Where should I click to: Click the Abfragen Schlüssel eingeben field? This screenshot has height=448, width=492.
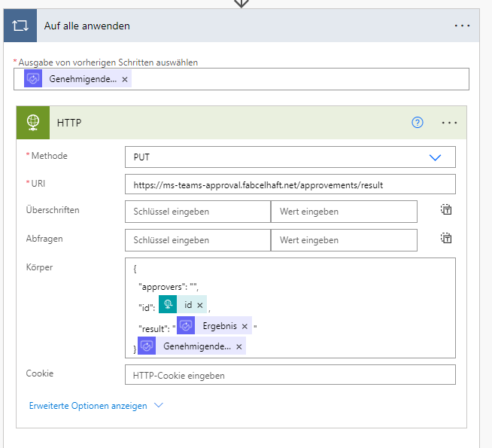coord(197,240)
